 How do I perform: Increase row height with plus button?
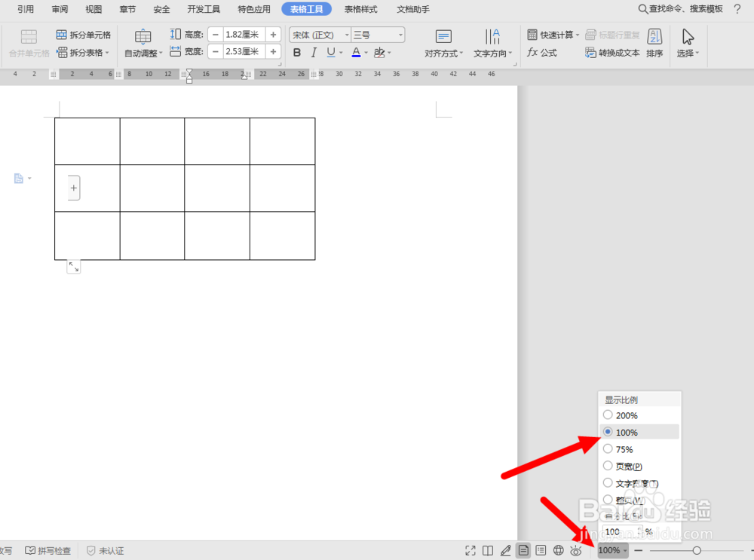pyautogui.click(x=273, y=35)
